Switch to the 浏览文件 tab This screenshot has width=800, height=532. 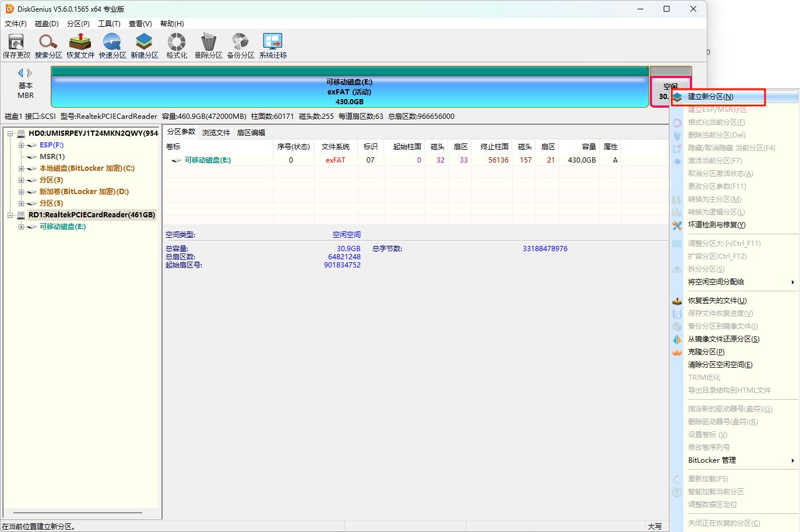(216, 133)
